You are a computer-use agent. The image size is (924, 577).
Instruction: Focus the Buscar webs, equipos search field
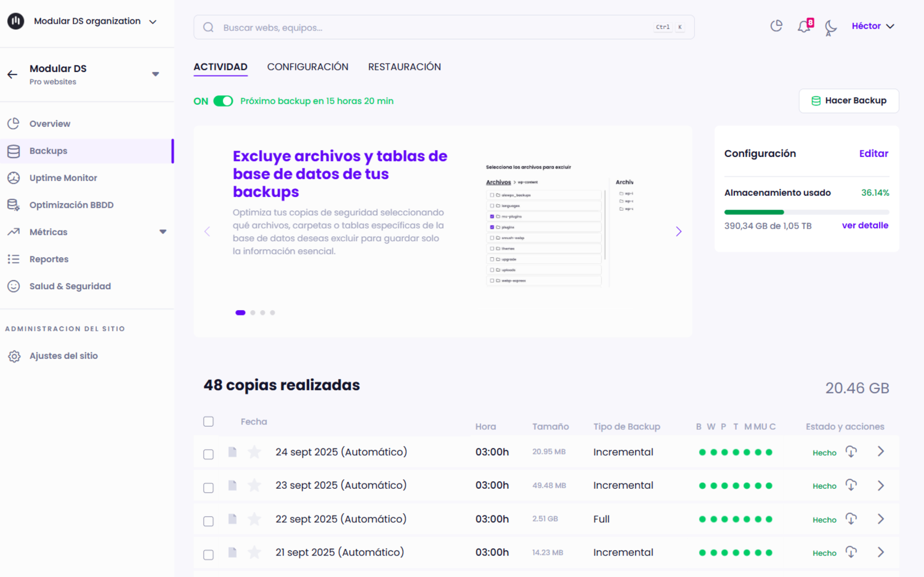pyautogui.click(x=435, y=28)
